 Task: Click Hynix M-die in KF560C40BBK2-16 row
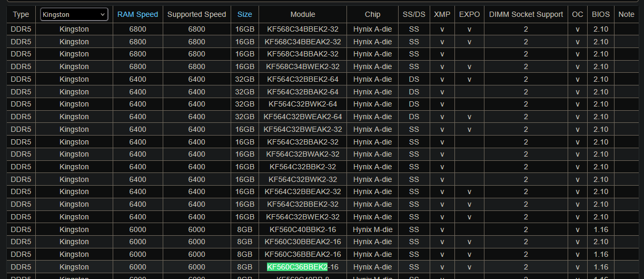tap(373, 229)
